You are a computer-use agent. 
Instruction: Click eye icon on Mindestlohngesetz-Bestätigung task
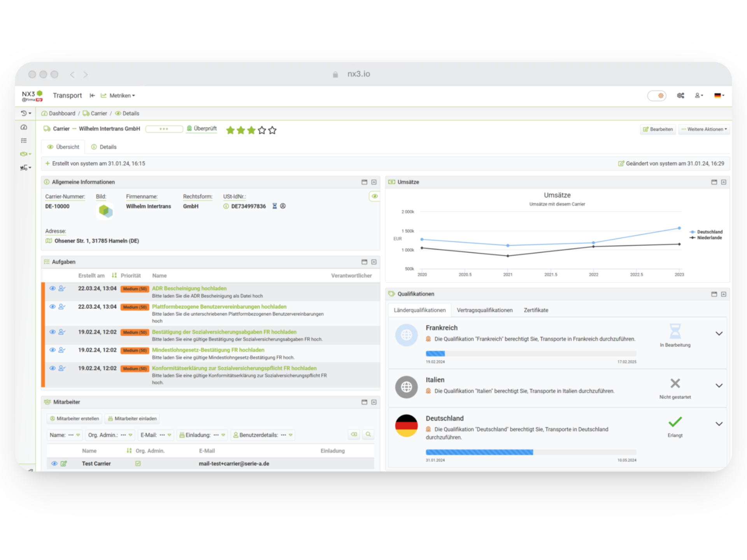[x=53, y=350]
